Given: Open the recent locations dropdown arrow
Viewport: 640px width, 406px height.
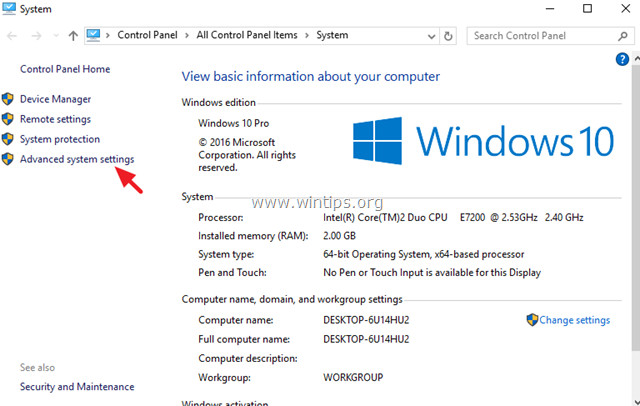Looking at the screenshot, I should point(56,36).
